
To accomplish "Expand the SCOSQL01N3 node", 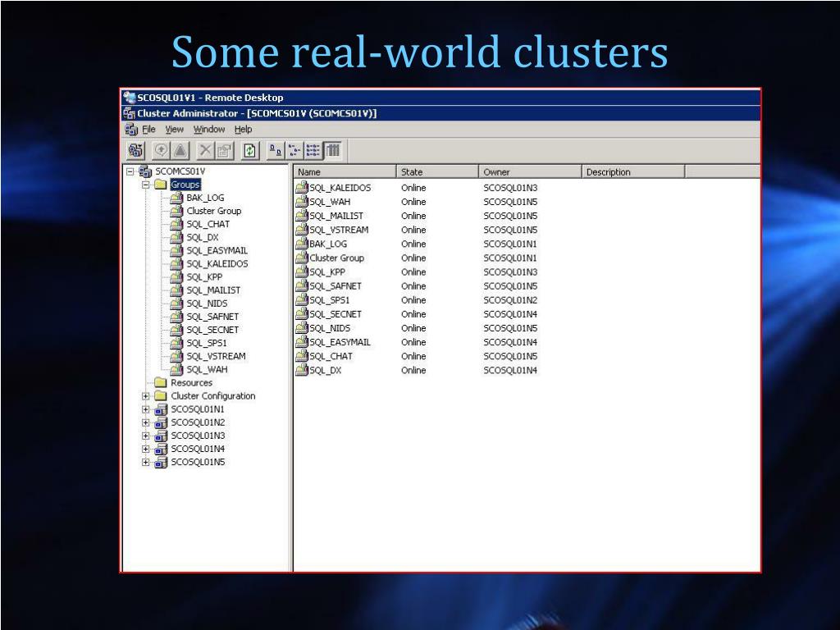I will [146, 436].
